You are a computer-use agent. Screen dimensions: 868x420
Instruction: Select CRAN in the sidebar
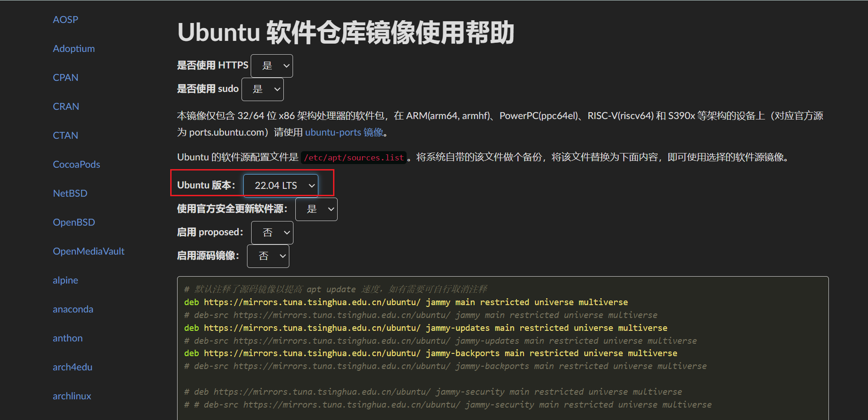pyautogui.click(x=66, y=107)
